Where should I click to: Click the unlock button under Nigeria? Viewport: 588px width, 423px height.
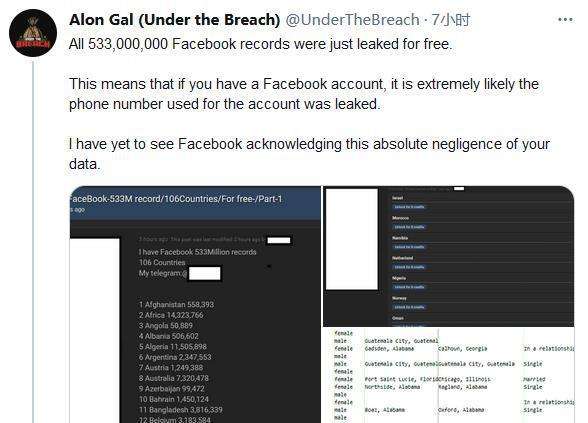point(409,287)
